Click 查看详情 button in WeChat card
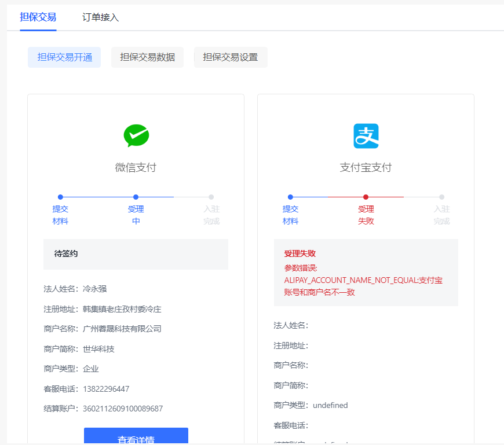The width and height of the screenshot is (504, 445). [136, 436]
